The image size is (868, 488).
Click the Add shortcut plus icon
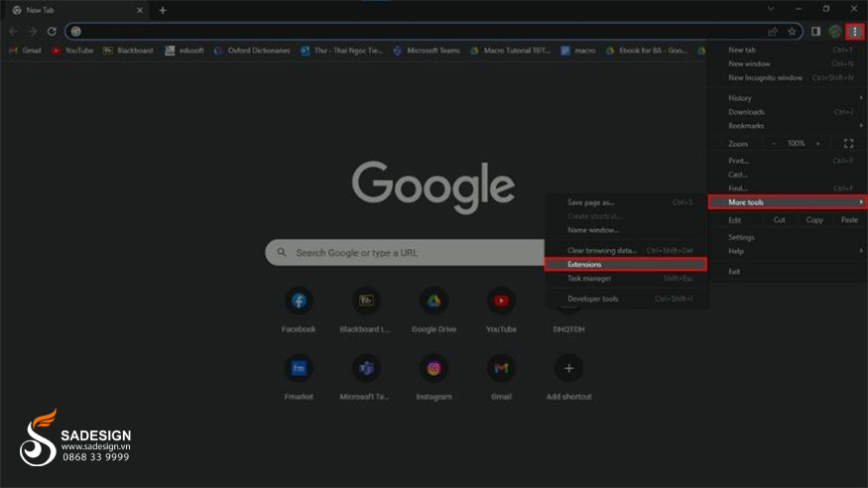click(568, 369)
